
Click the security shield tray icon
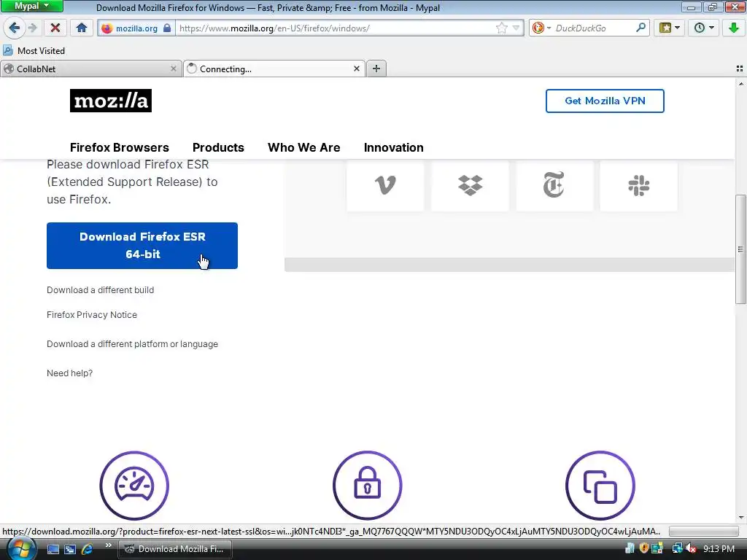643,548
